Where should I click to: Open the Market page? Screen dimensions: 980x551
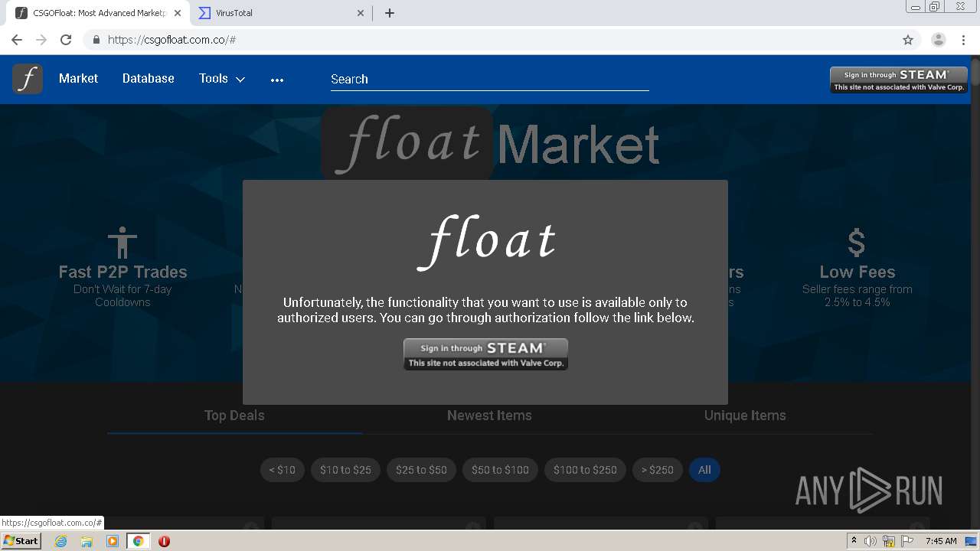[78, 79]
